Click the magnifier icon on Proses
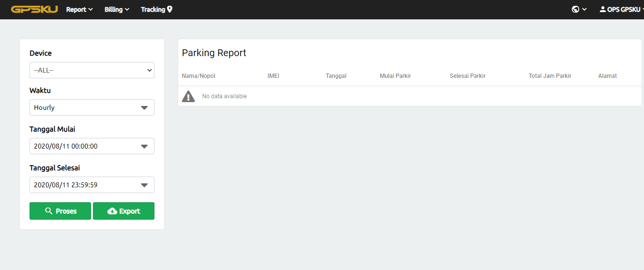This screenshot has width=644, height=270. point(48,211)
